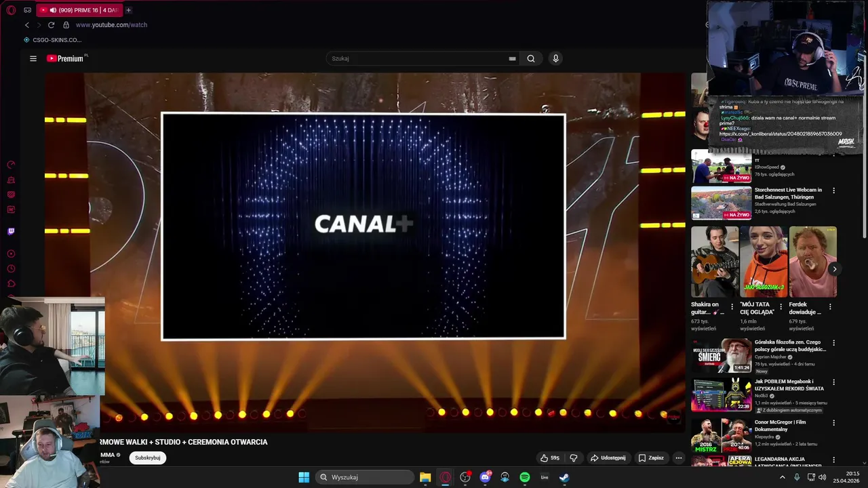
Task: Open options for Shakira on guitar short
Action: pos(732,306)
